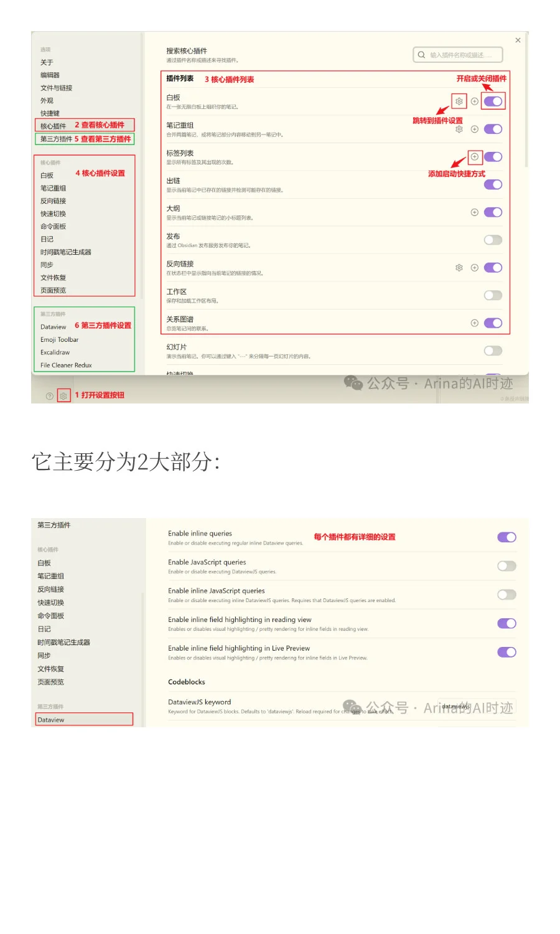Select Dataview in the plugin list
Viewport: 560px width, 934px height.
point(53,326)
